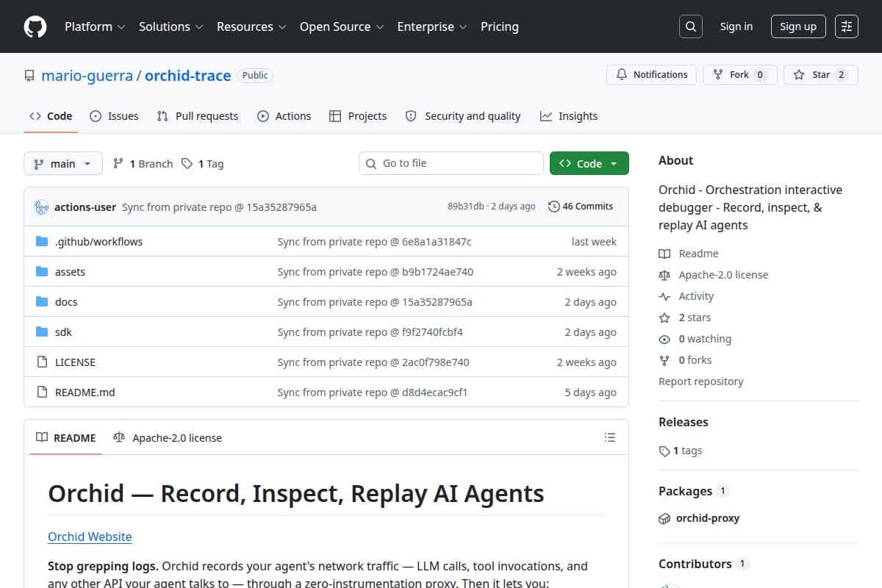View the 1 Tag list
The image size is (882, 588).
(x=202, y=164)
